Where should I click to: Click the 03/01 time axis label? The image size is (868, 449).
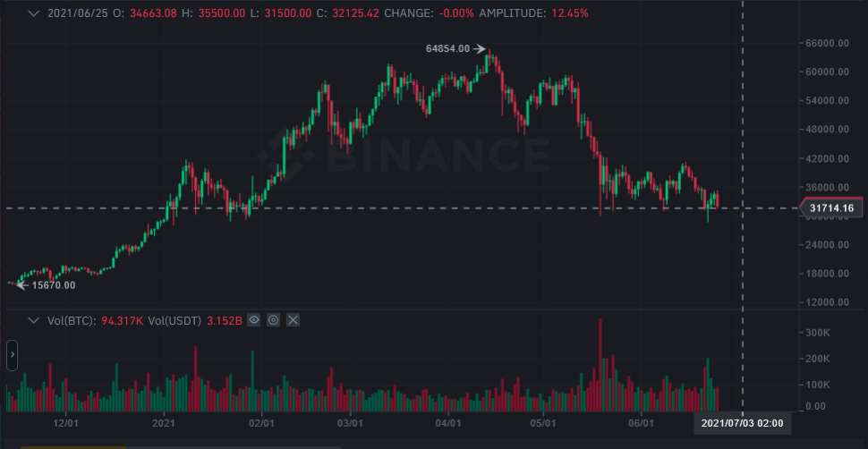(349, 423)
